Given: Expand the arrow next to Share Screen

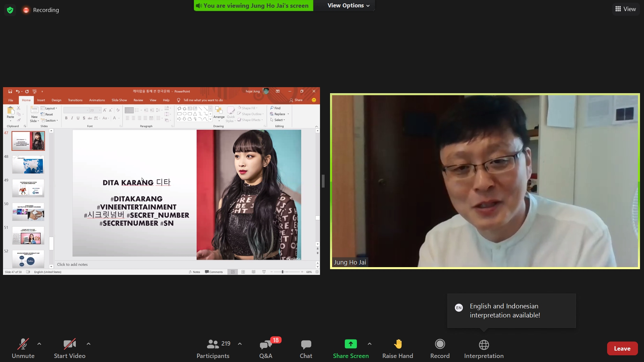Looking at the screenshot, I should 370,344.
